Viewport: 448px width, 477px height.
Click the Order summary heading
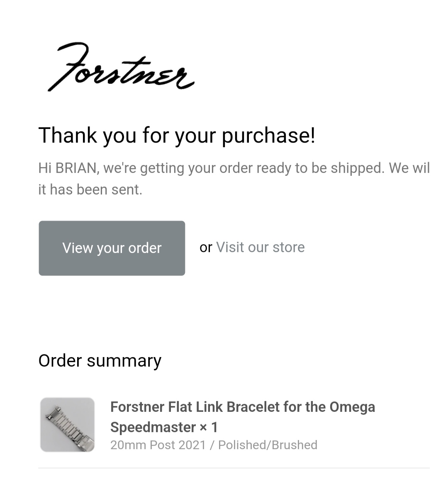click(100, 360)
